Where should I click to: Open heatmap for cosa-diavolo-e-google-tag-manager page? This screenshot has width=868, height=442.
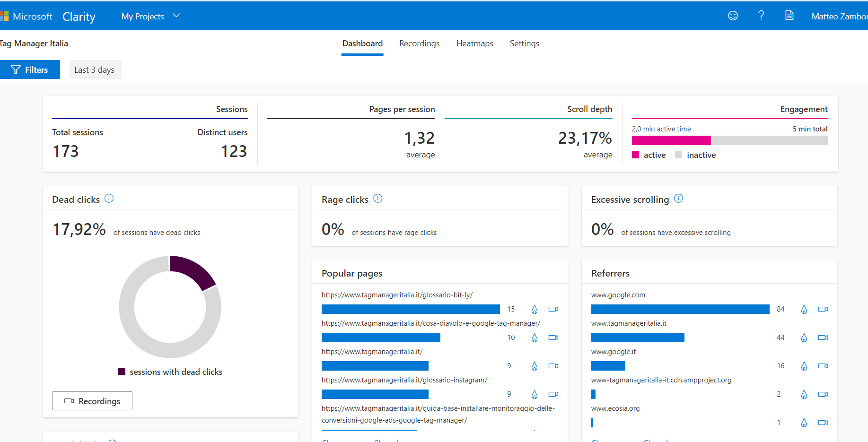click(535, 338)
